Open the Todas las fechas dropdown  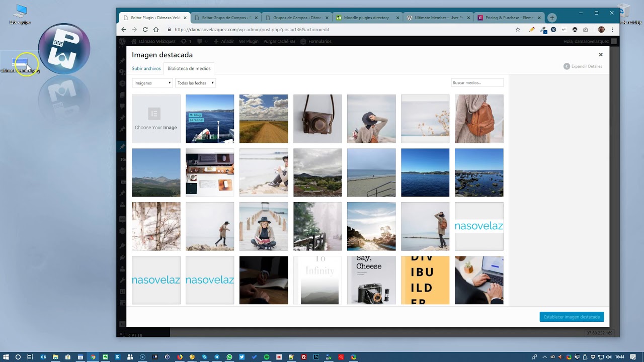[195, 83]
